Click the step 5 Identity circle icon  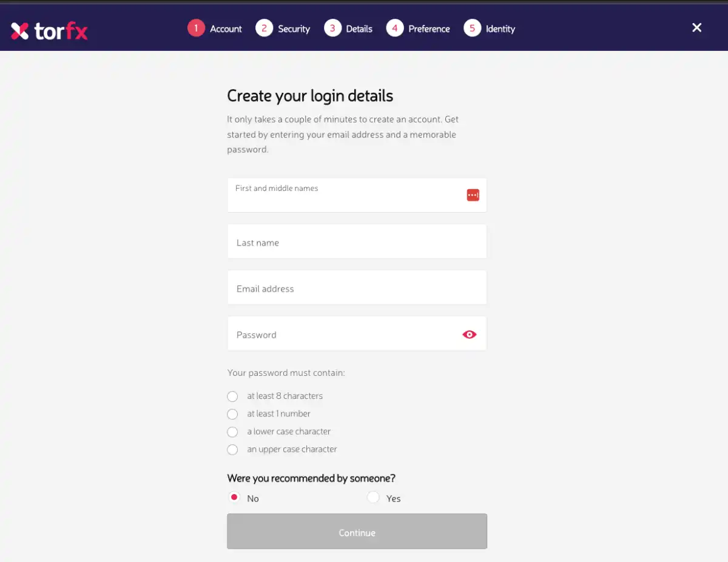472,28
